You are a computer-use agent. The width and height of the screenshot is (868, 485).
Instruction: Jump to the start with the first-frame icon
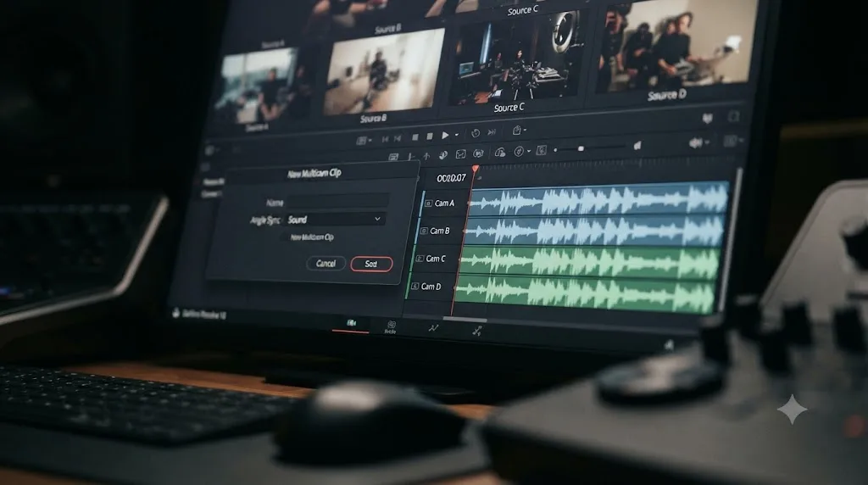pyautogui.click(x=386, y=139)
